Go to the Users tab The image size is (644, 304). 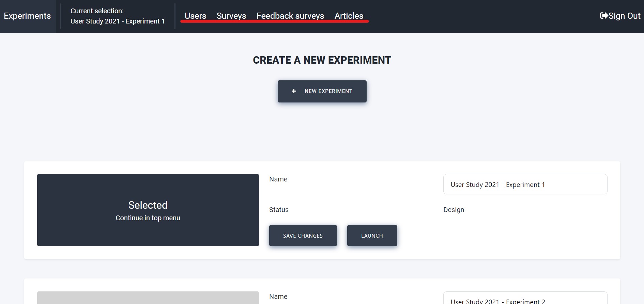coord(195,16)
